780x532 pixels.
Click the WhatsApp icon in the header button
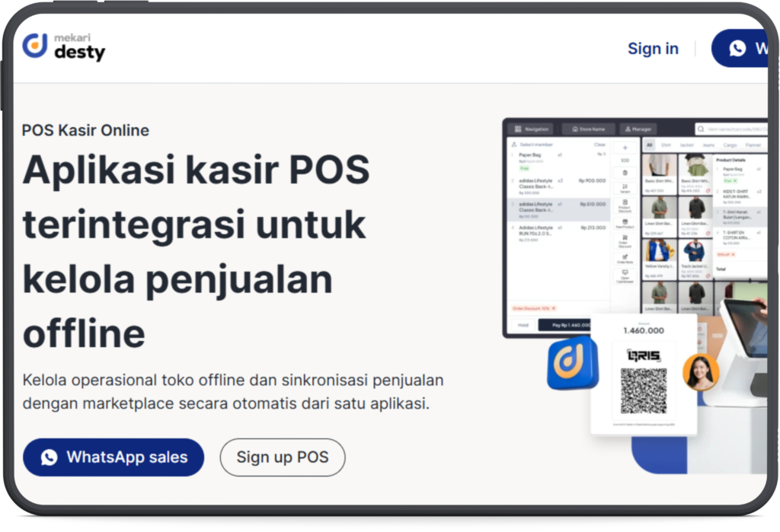[x=737, y=49]
